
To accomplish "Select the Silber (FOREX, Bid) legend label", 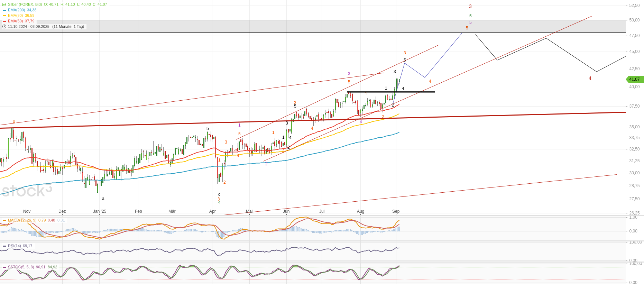I will point(25,4).
